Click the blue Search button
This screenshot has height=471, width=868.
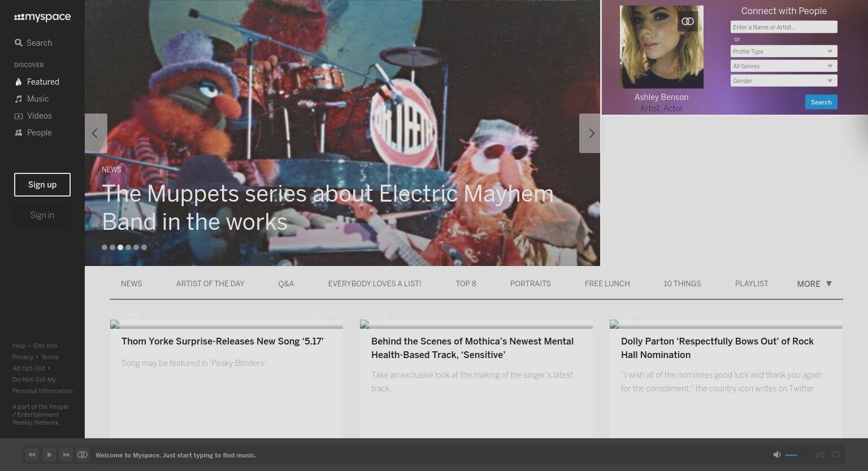[821, 102]
